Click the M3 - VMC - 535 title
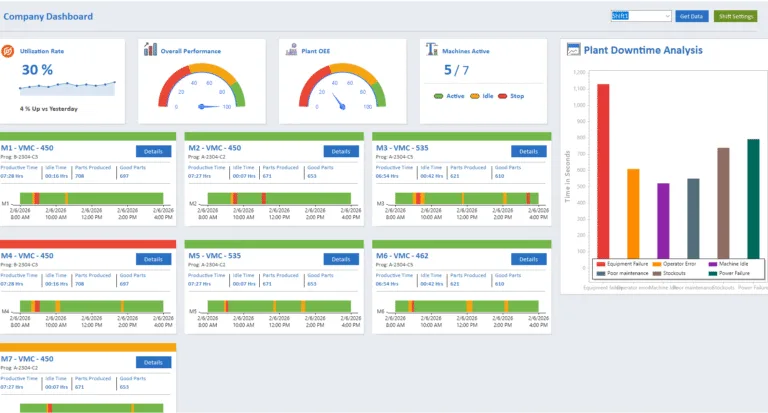 pos(402,148)
